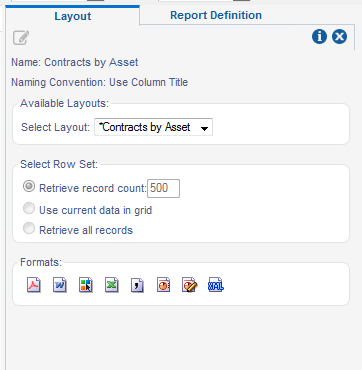
Task: Click the Formats group label
Action: tap(41, 262)
